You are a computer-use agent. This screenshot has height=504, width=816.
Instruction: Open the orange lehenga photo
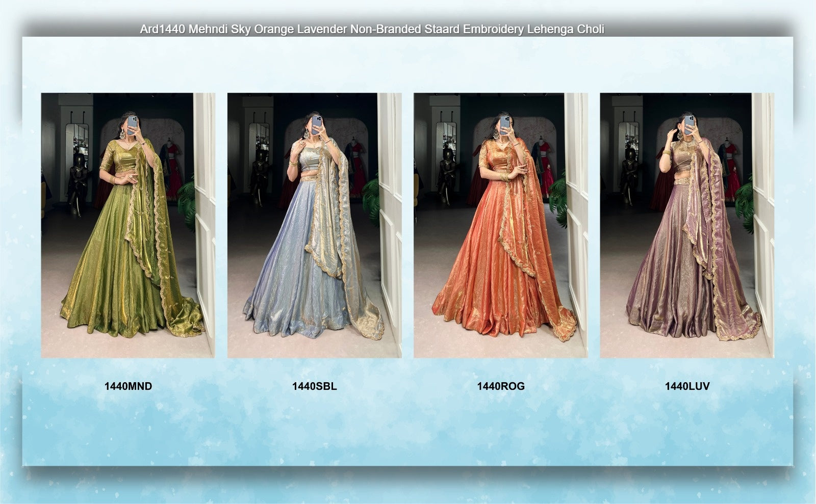pyautogui.click(x=500, y=225)
